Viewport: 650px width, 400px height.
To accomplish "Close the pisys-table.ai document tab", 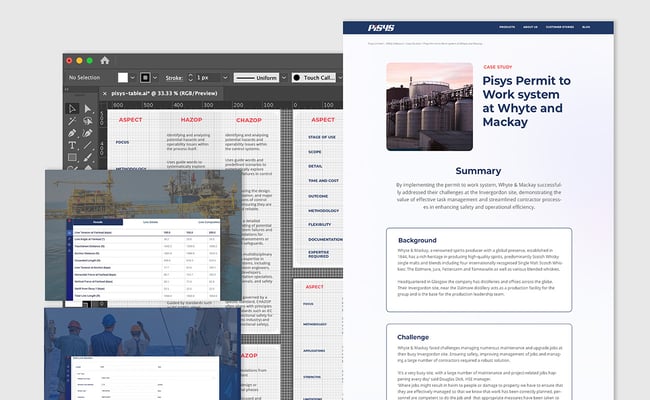I will tap(104, 94).
